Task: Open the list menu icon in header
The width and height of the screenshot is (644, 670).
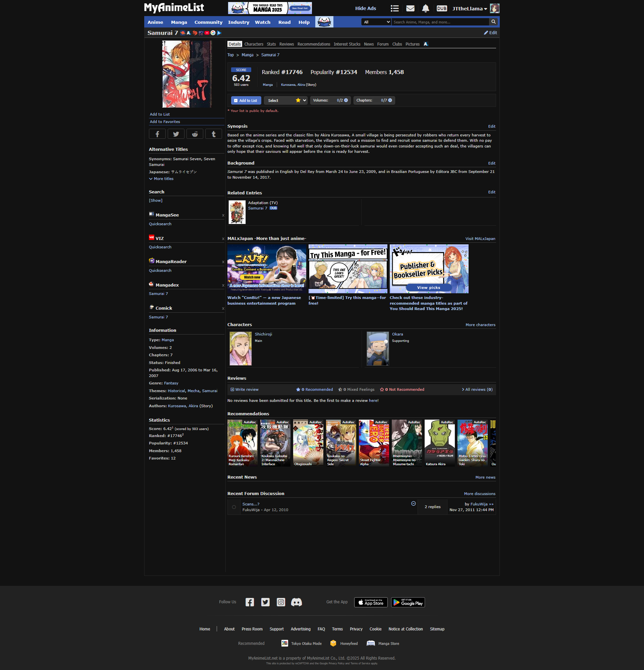Action: point(395,8)
